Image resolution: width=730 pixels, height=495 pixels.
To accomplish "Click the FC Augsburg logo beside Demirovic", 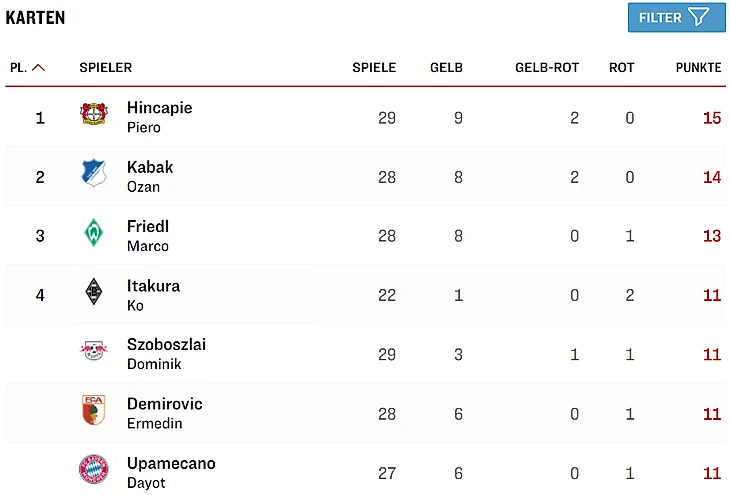I will click(94, 410).
